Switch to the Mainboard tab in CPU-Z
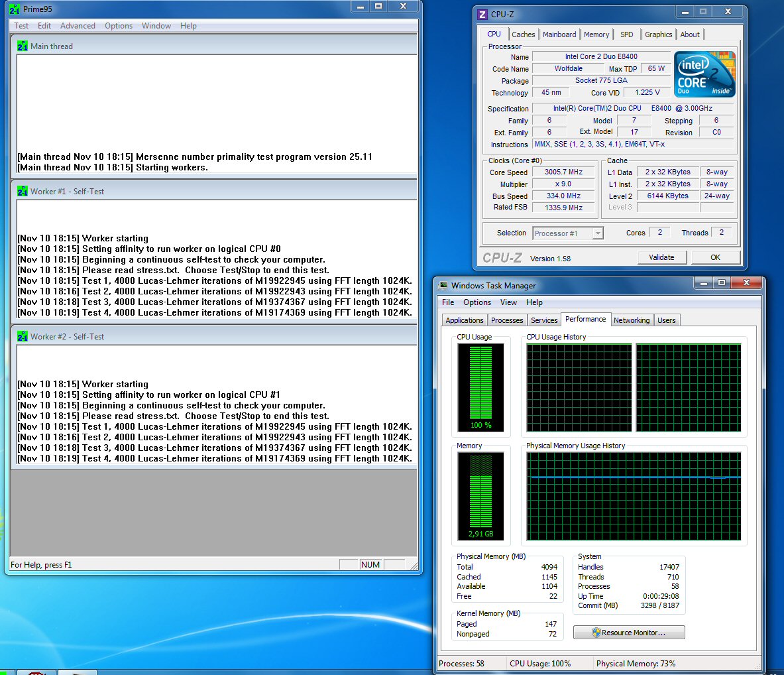Viewport: 784px width, 675px height. [559, 34]
